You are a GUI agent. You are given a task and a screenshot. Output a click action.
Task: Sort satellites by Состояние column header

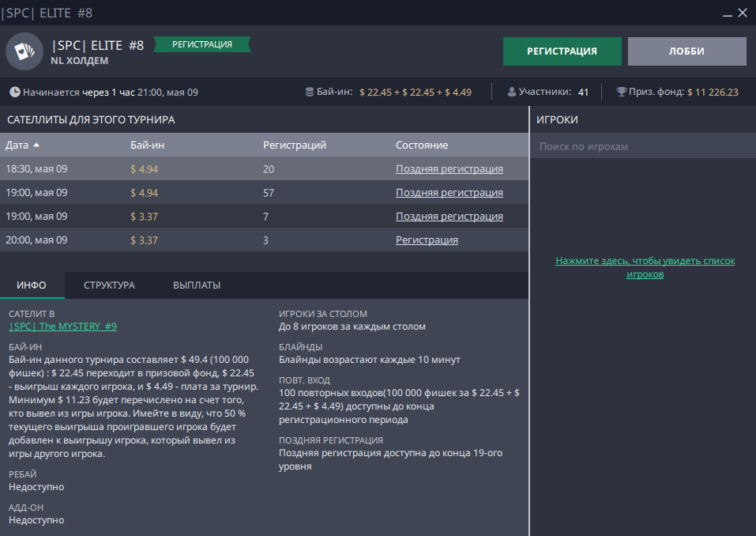422,145
